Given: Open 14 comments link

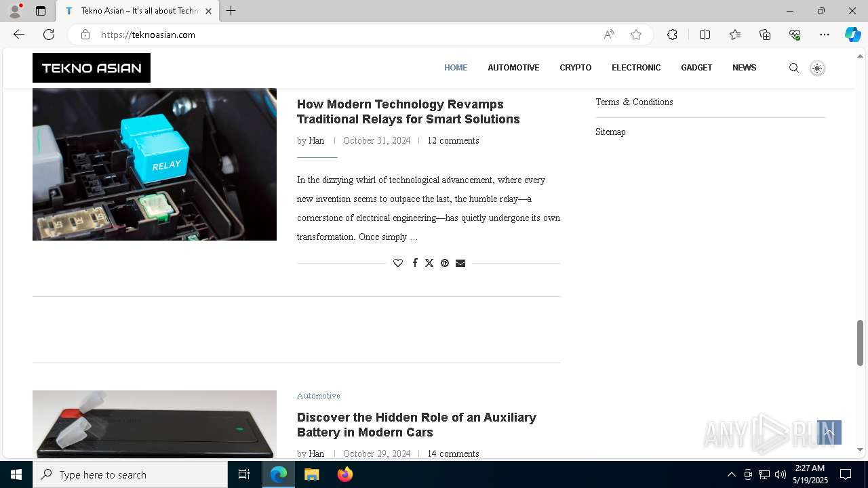Looking at the screenshot, I should click(453, 454).
